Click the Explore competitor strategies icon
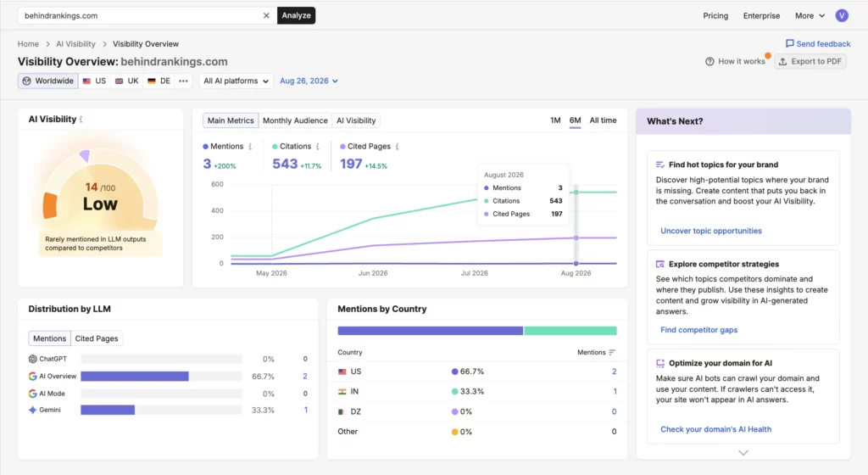 659,264
